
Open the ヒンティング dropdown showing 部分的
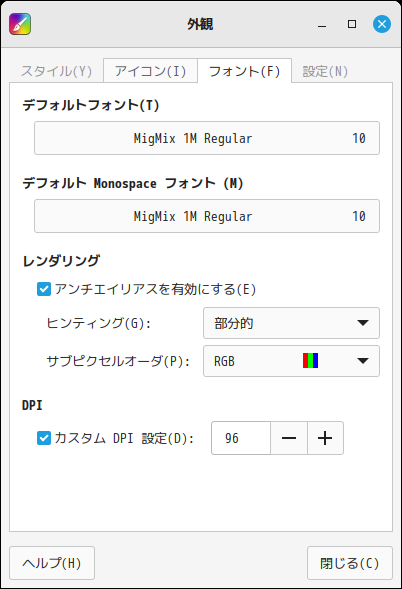click(292, 323)
